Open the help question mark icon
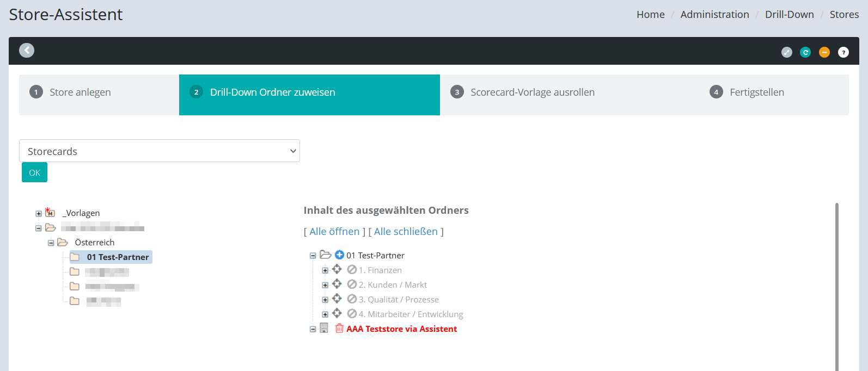Screen dimensions: 868x371 843,52
